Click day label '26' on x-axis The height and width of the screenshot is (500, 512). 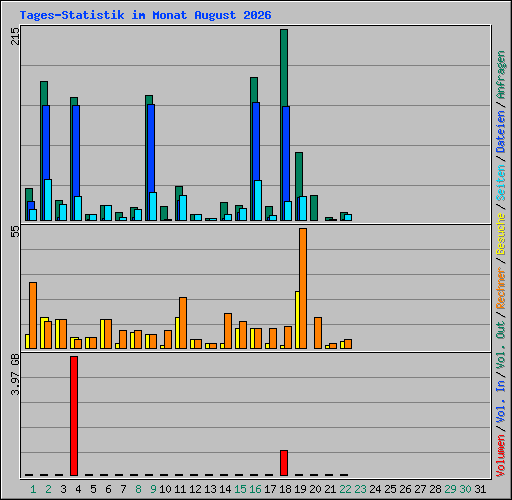click(405, 489)
